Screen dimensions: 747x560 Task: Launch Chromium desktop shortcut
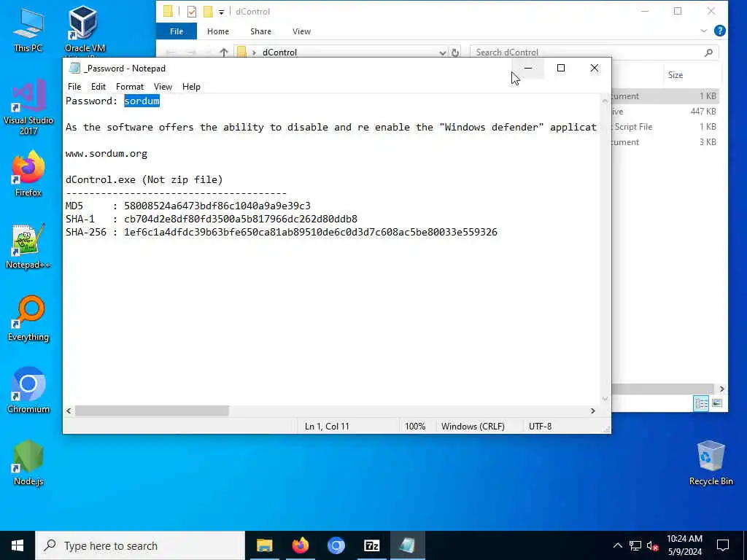[28, 391]
